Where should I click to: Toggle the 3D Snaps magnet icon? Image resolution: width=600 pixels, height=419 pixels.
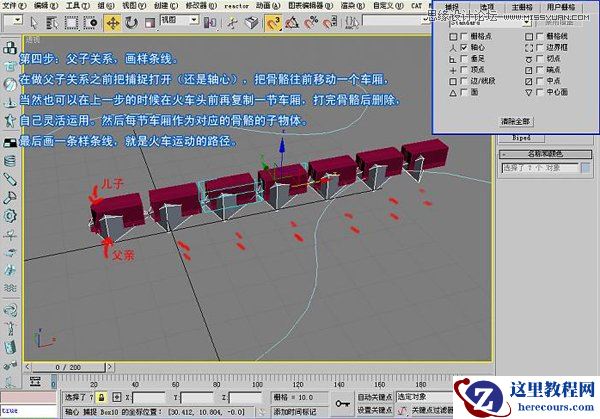tap(273, 23)
